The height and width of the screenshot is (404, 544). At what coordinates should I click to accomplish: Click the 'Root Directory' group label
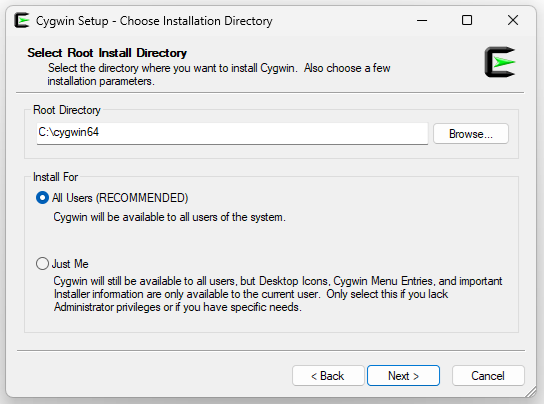67,110
